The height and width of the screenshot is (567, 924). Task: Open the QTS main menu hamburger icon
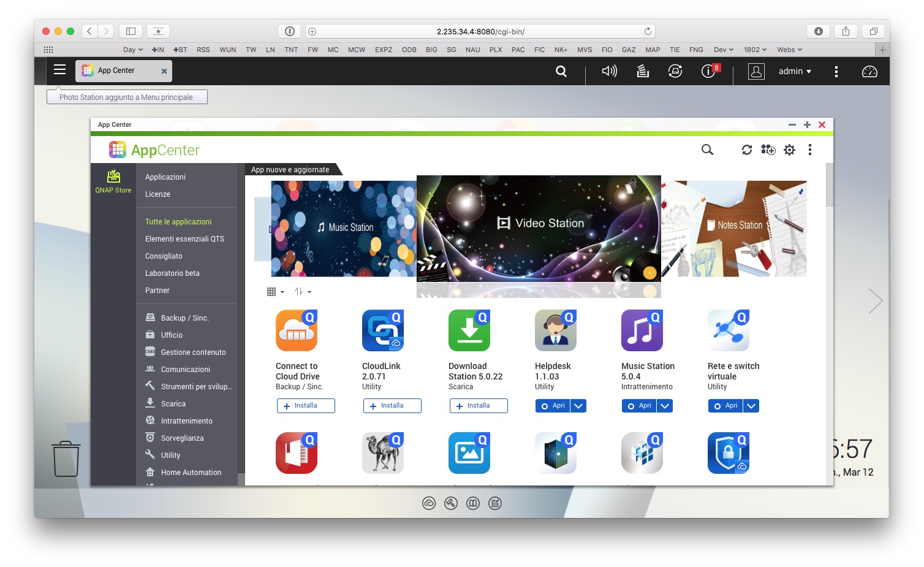coord(59,70)
